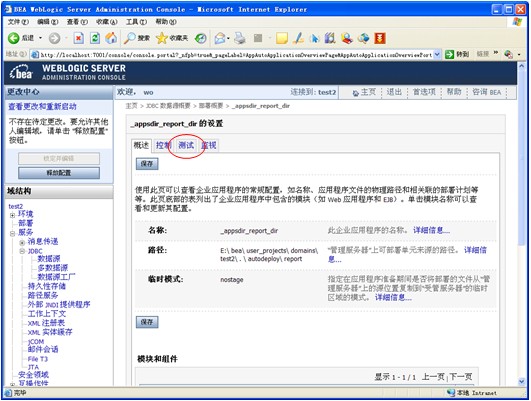Click 帮助 link in the console header
This screenshot has height=401, width=531.
pos(454,92)
